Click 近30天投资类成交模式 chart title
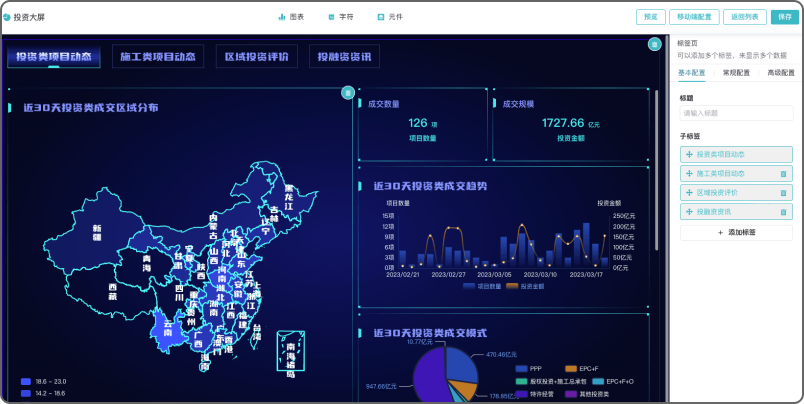 coord(430,333)
